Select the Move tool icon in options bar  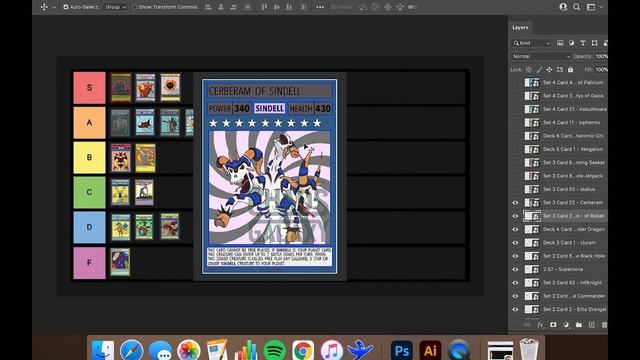(44, 7)
